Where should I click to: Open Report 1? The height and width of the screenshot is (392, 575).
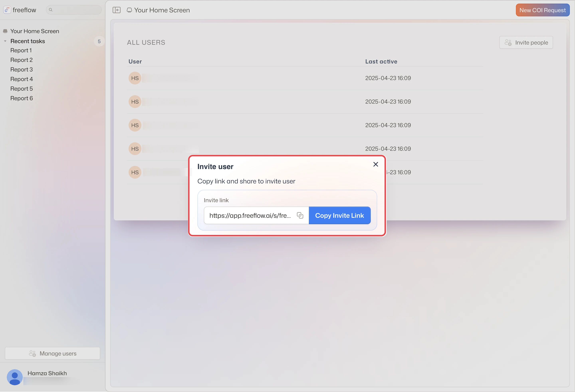tap(21, 50)
